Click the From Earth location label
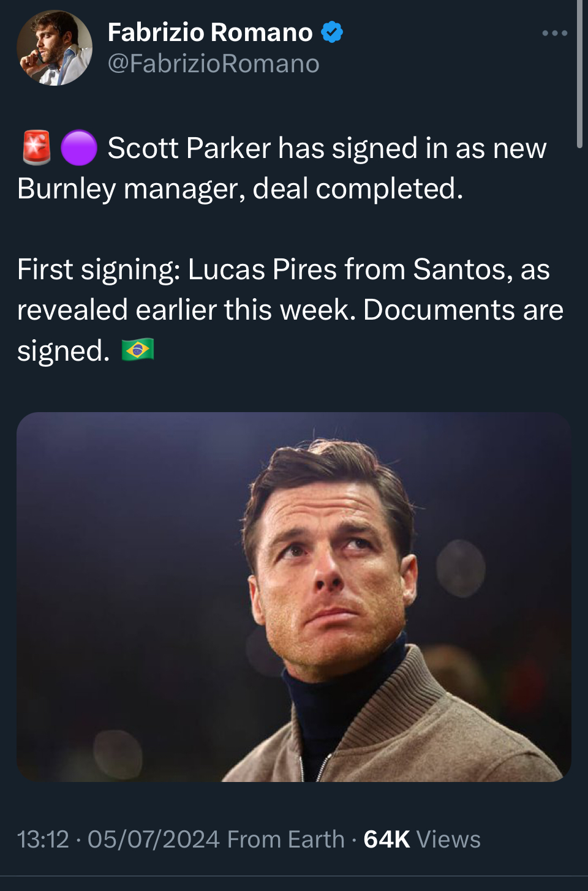Image resolution: width=588 pixels, height=891 pixels. tap(285, 840)
